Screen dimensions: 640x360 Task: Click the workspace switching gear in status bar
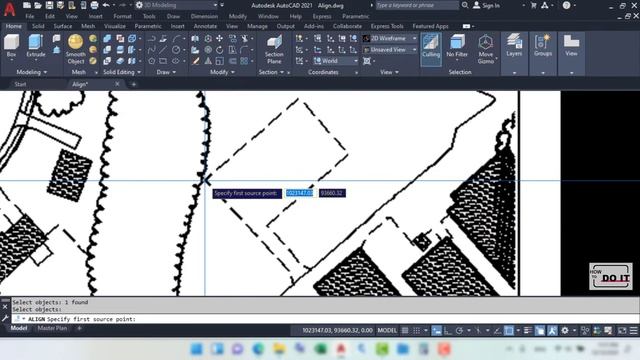click(565, 330)
